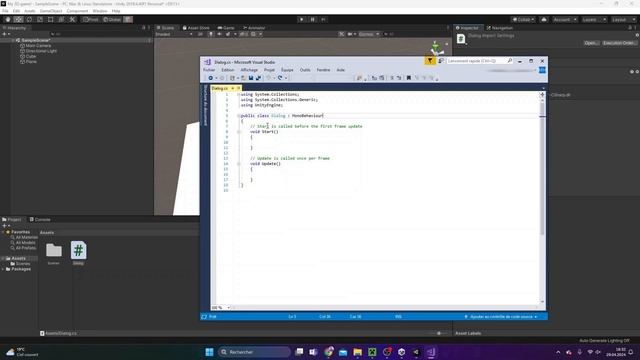The height and width of the screenshot is (360, 640).
Task: Switch to the Scene tab in Unity
Action: [166, 28]
